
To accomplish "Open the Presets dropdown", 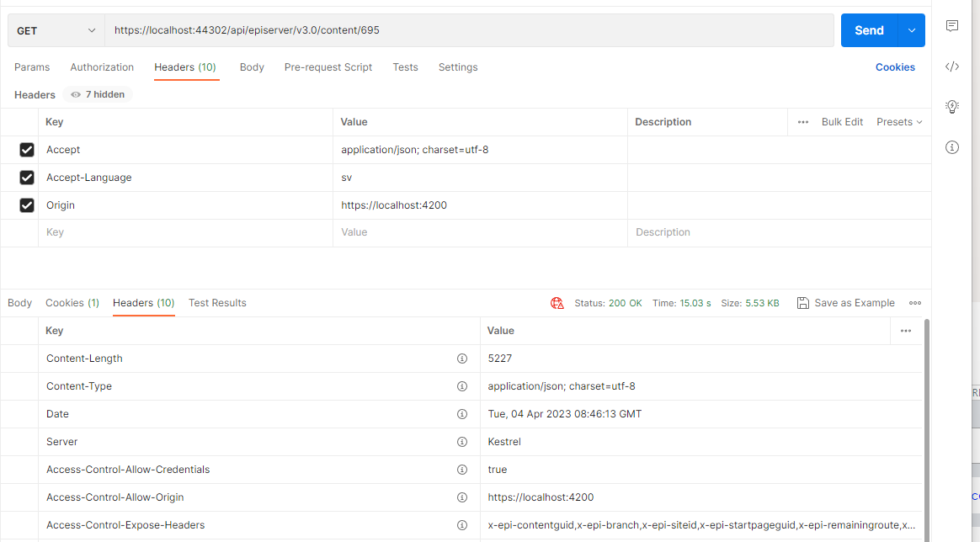I will [899, 122].
